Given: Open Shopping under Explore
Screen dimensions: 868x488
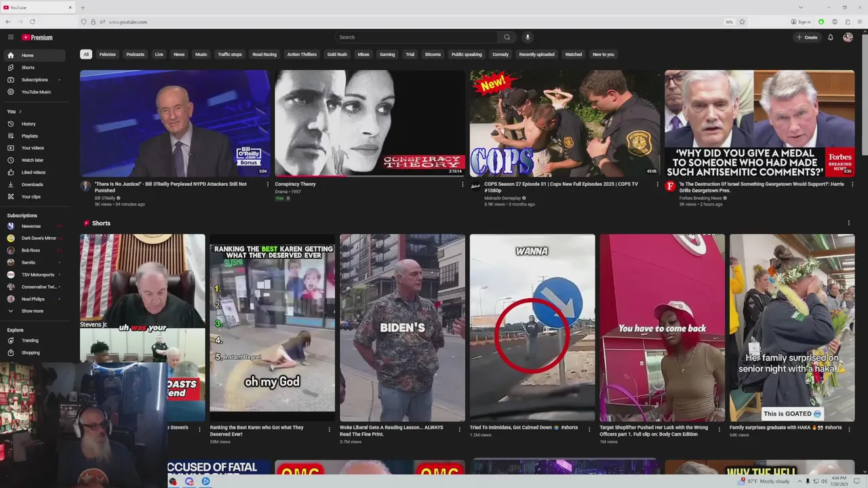Looking at the screenshot, I should [x=35, y=352].
